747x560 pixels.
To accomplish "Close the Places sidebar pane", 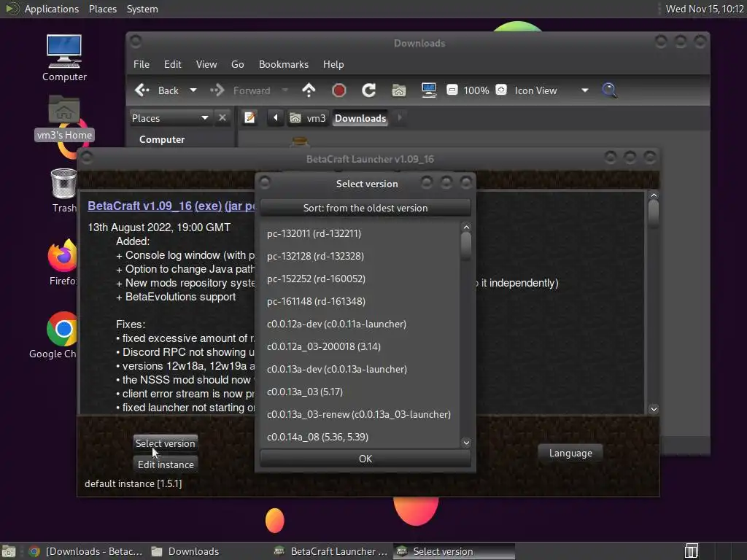I will (222, 117).
